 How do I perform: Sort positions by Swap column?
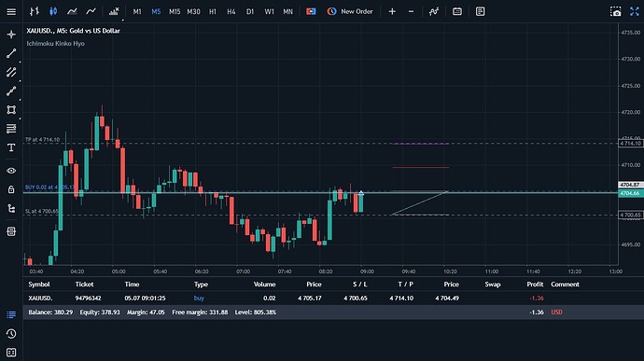coord(493,285)
